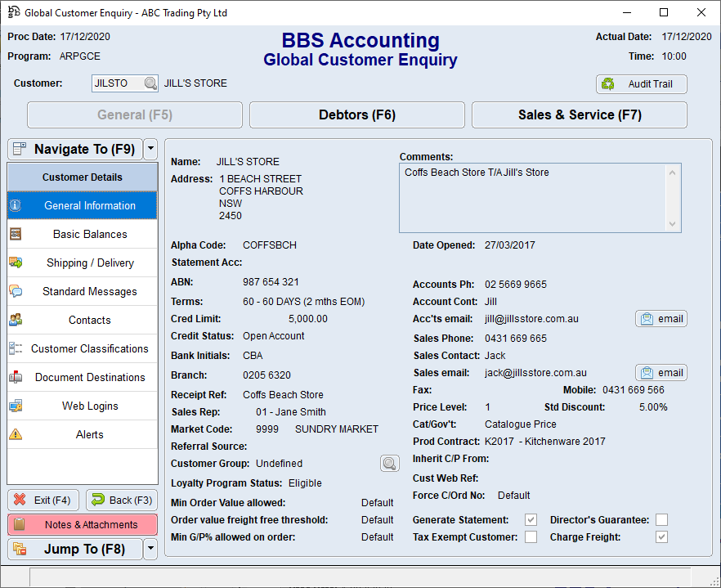
Task: Open the Customer Group search magnifier
Action: coord(390,463)
